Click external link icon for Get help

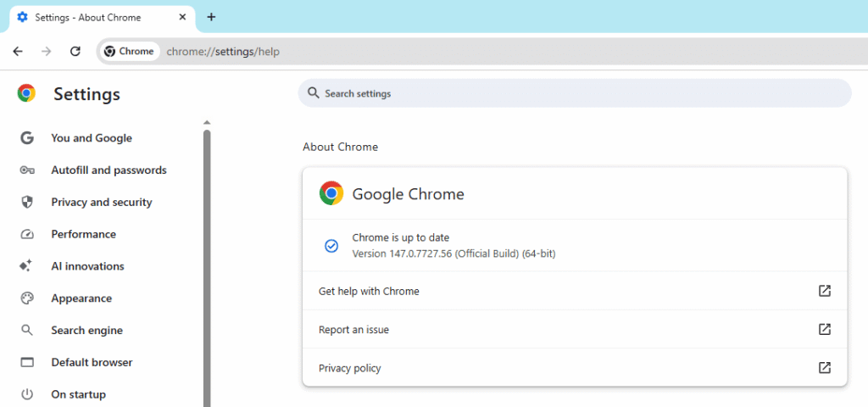pos(825,291)
